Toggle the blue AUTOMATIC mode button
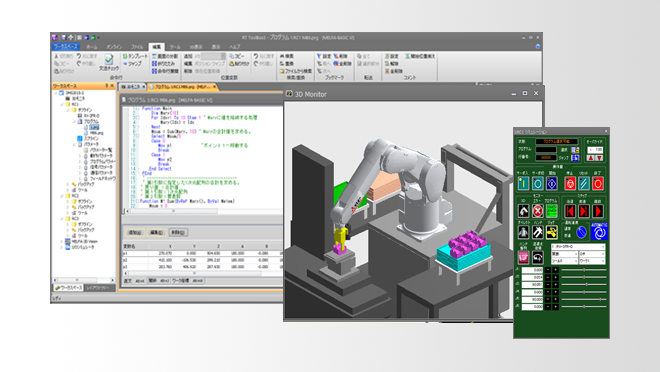Viewport: 660px width, 372px height. tap(599, 231)
